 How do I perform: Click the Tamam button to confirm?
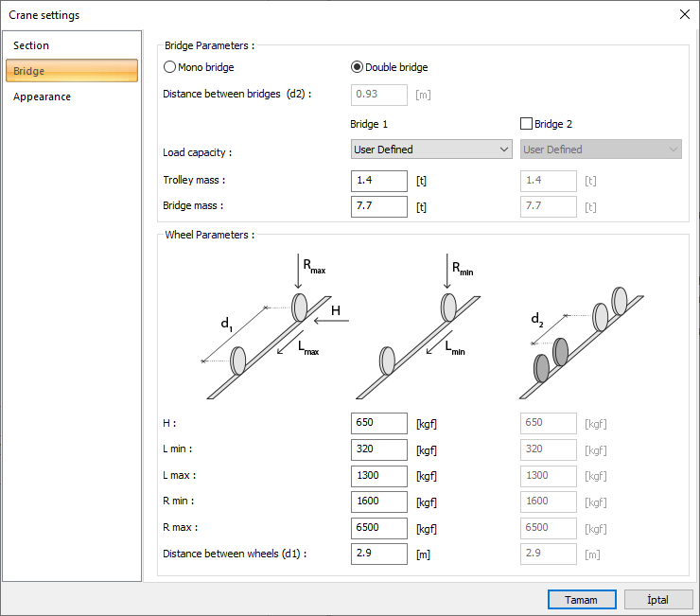pos(582,600)
